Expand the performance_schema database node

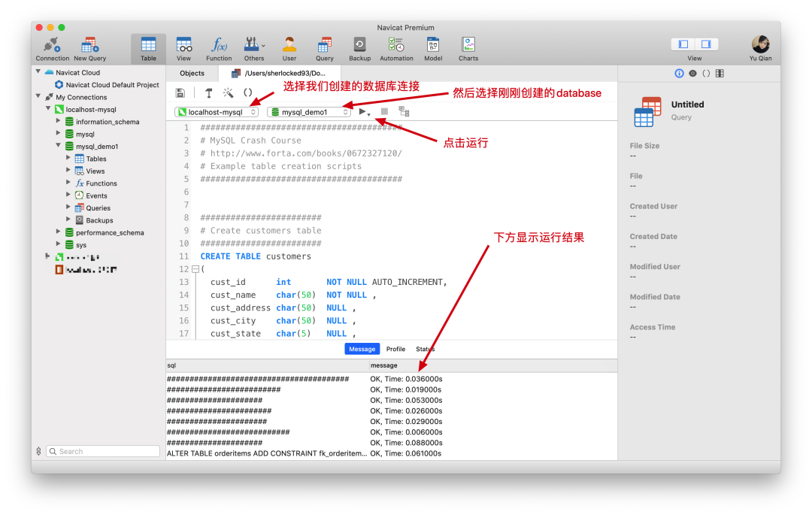[58, 232]
